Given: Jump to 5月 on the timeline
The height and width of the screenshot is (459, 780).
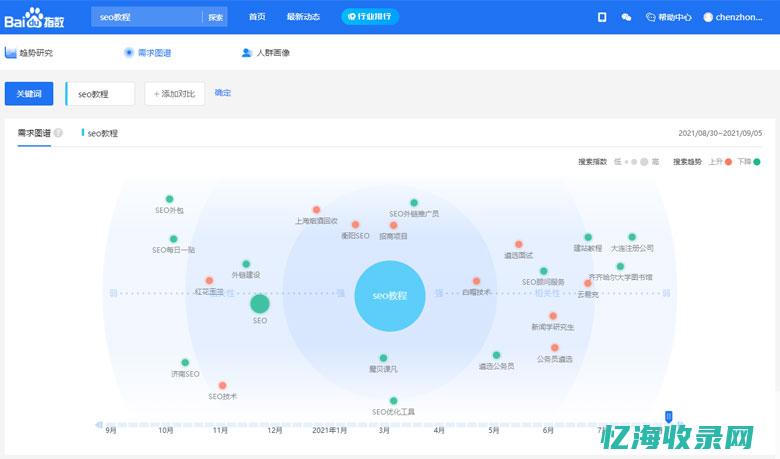Looking at the screenshot, I should click(493, 430).
